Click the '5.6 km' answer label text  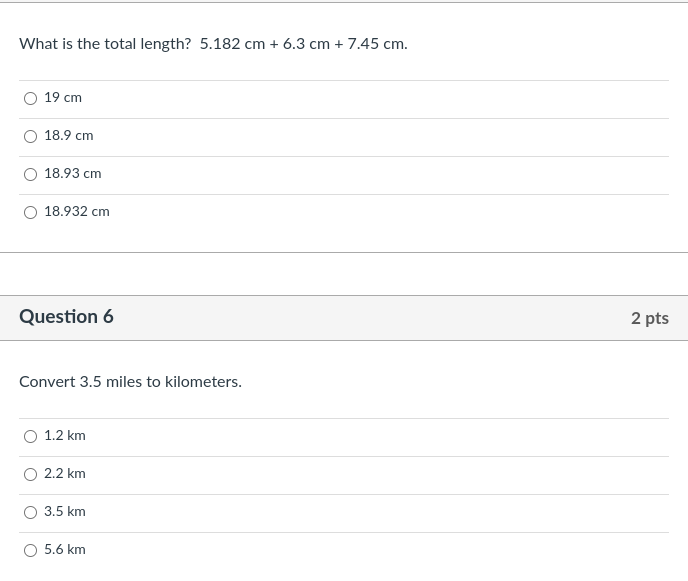(65, 549)
